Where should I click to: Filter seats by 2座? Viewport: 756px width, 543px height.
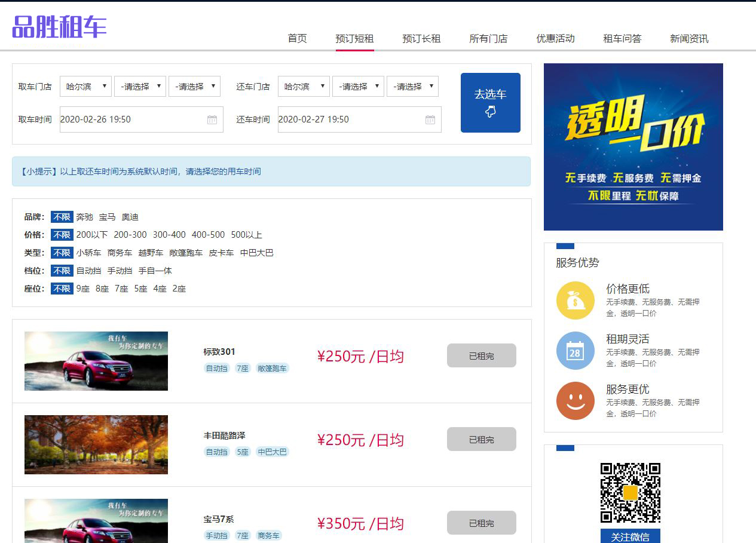coord(179,289)
